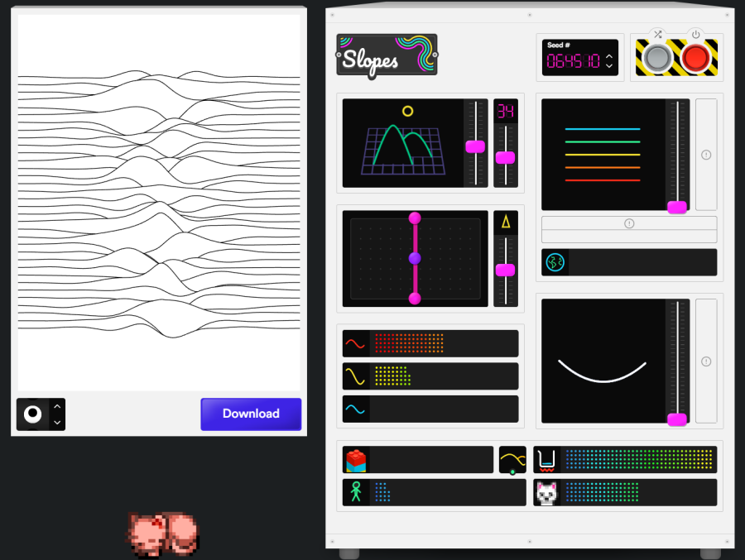This screenshot has height=560, width=745.
Task: Click the seed number 064510 display
Action: [x=573, y=60]
